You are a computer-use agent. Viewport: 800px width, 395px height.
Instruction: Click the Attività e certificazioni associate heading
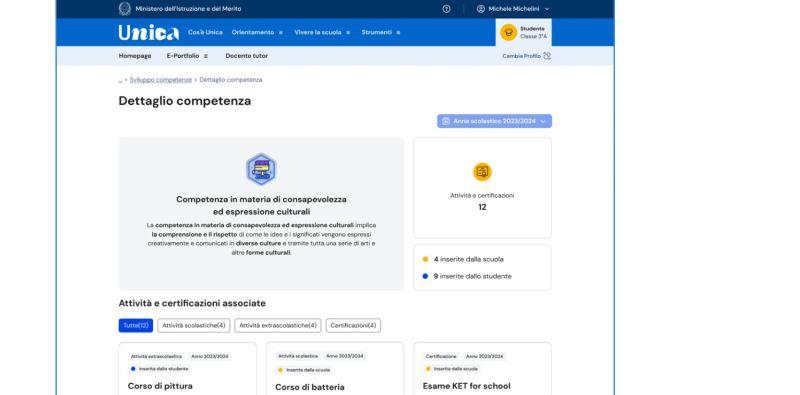[x=192, y=303]
